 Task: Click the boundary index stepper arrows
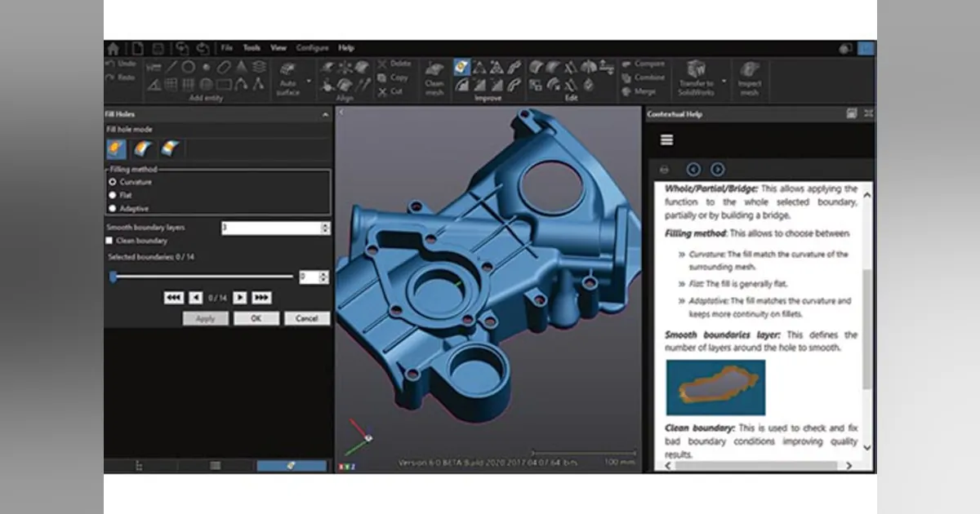tap(324, 277)
